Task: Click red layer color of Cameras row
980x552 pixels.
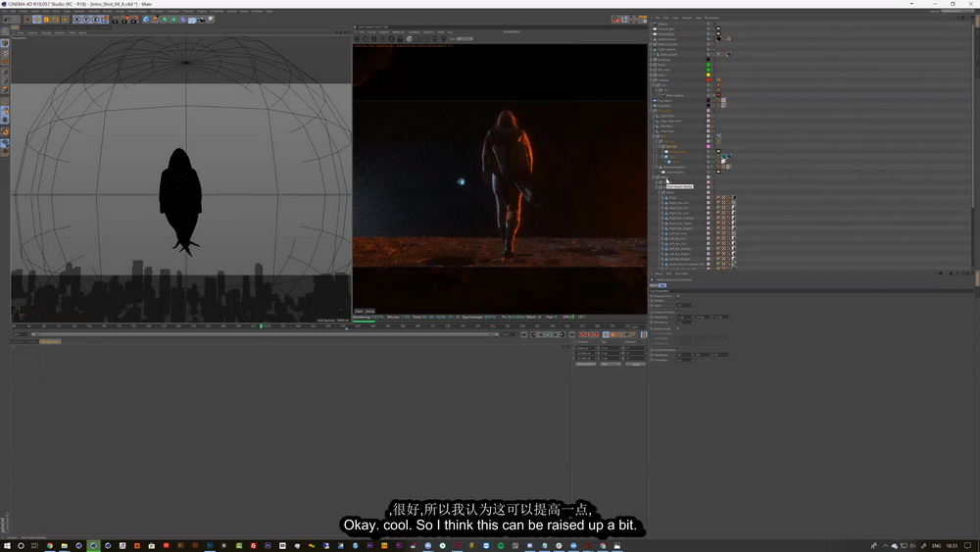Action: point(709,80)
